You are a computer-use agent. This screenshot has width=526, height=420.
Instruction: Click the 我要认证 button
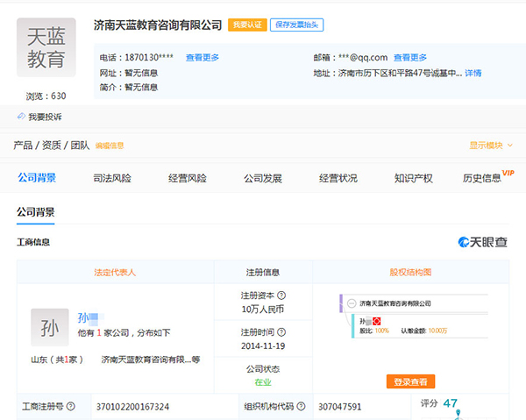[246, 25]
